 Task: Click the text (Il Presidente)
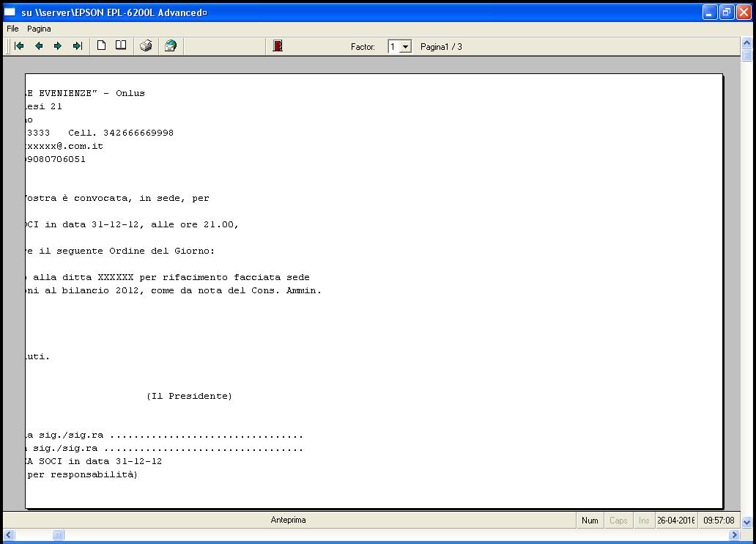pos(190,397)
